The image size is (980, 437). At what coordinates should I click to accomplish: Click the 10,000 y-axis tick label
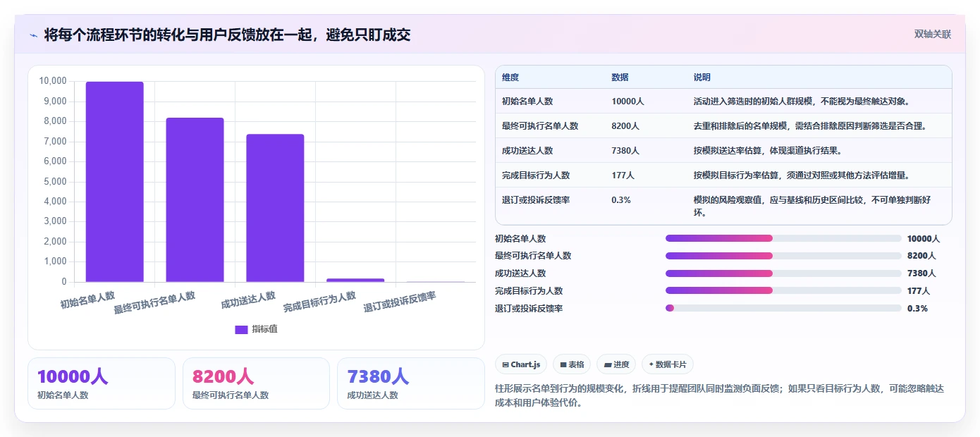tap(53, 81)
